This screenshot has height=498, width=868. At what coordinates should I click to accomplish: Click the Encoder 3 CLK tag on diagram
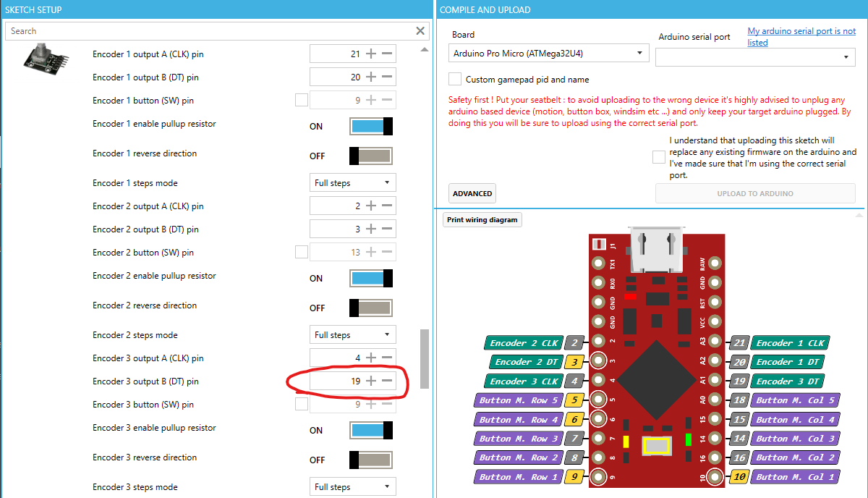click(x=523, y=381)
